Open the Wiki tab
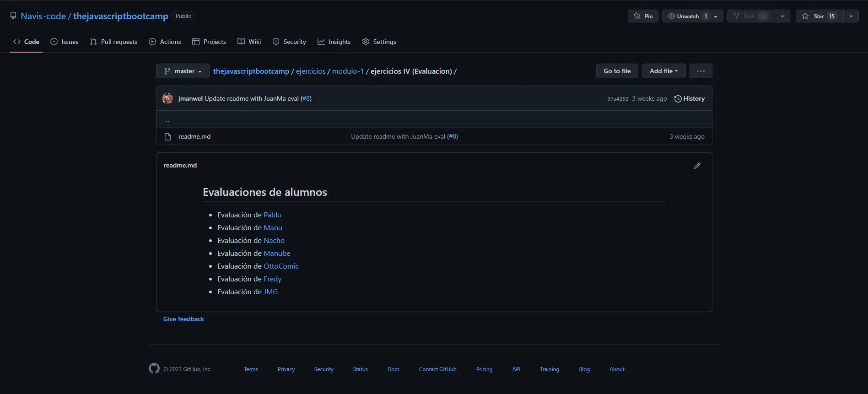This screenshot has width=868, height=394. tap(249, 42)
